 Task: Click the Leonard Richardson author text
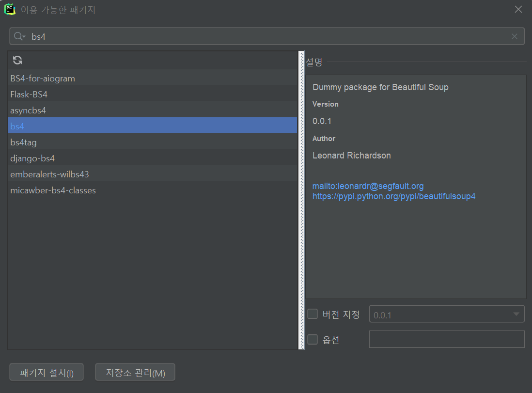tap(351, 156)
